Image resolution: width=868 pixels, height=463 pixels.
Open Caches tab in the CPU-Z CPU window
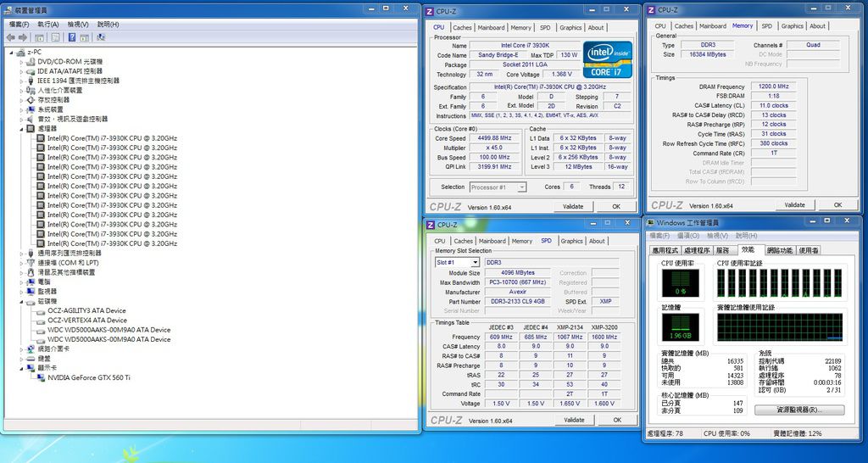pyautogui.click(x=462, y=27)
